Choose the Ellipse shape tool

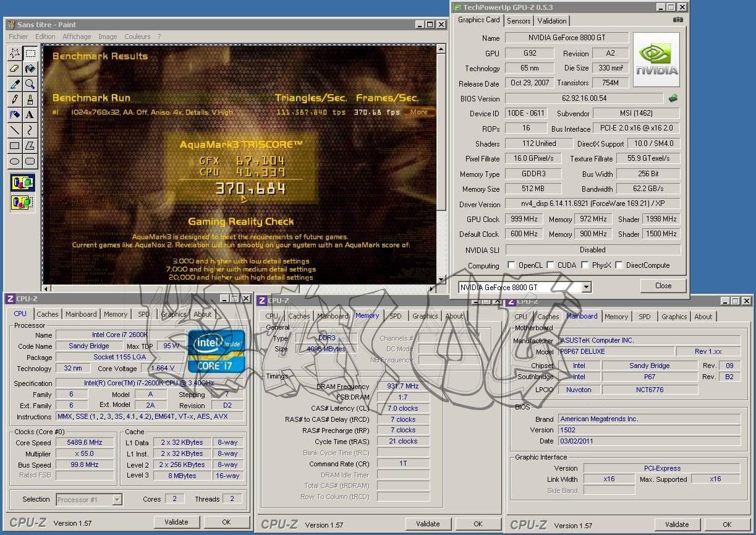[15, 161]
